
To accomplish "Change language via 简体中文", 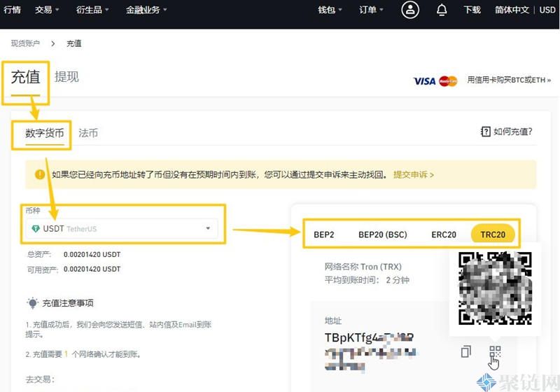I will (512, 10).
